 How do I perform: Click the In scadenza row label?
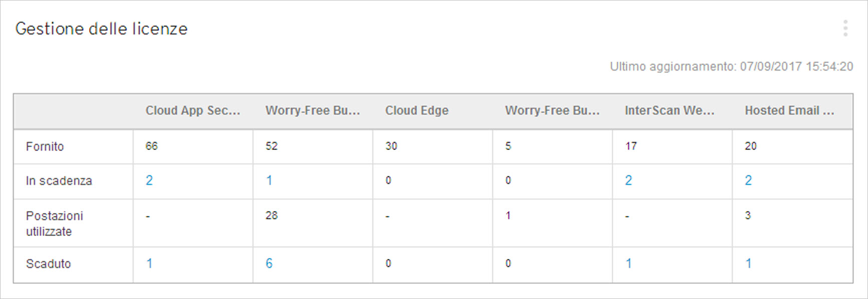(x=59, y=181)
